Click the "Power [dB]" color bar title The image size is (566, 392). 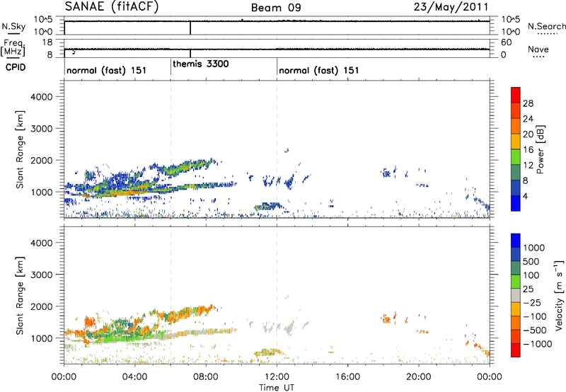541,149
